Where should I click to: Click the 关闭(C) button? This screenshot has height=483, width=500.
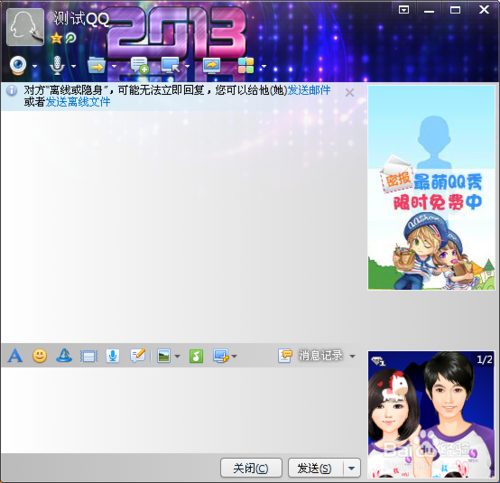(x=251, y=468)
